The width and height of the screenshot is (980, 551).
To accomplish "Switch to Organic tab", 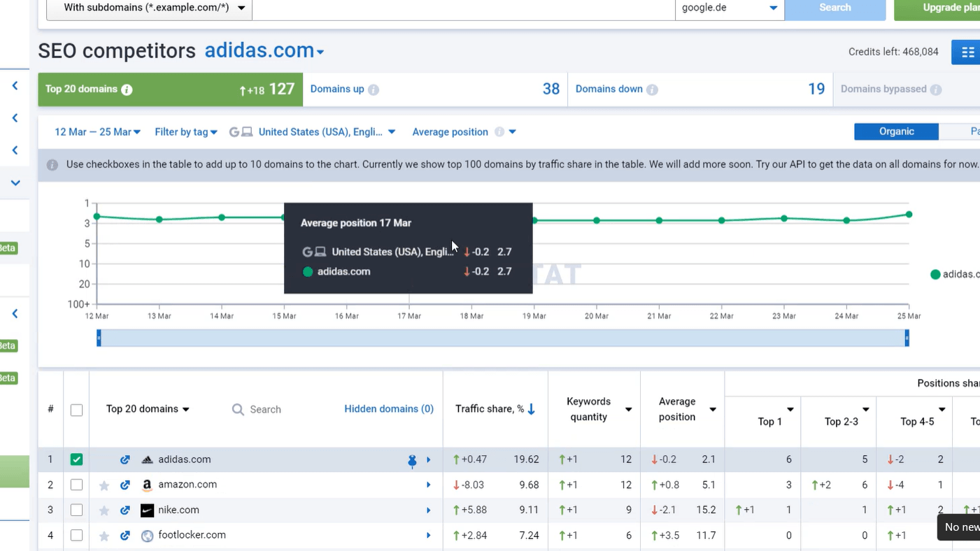I will [896, 131].
